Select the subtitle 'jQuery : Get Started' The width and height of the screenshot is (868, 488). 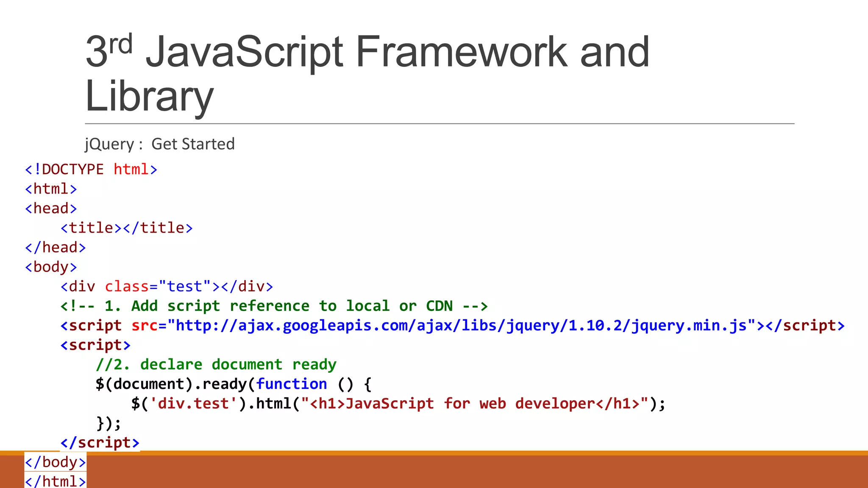160,144
